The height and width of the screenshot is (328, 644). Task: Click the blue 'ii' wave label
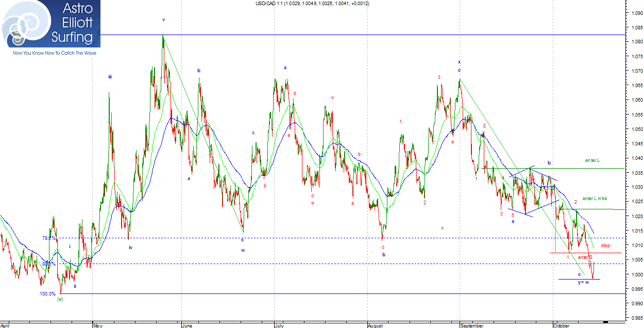click(75, 286)
